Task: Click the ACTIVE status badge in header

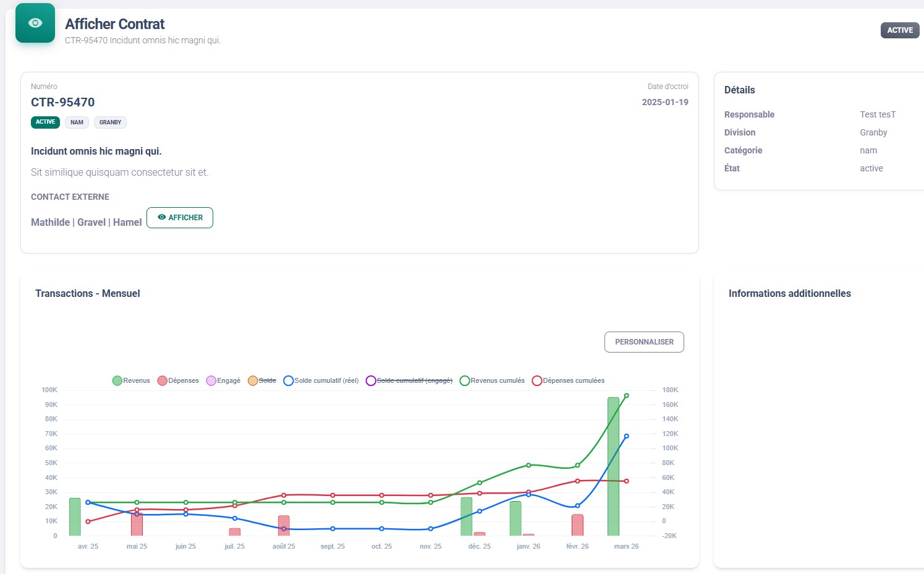Action: 900,30
